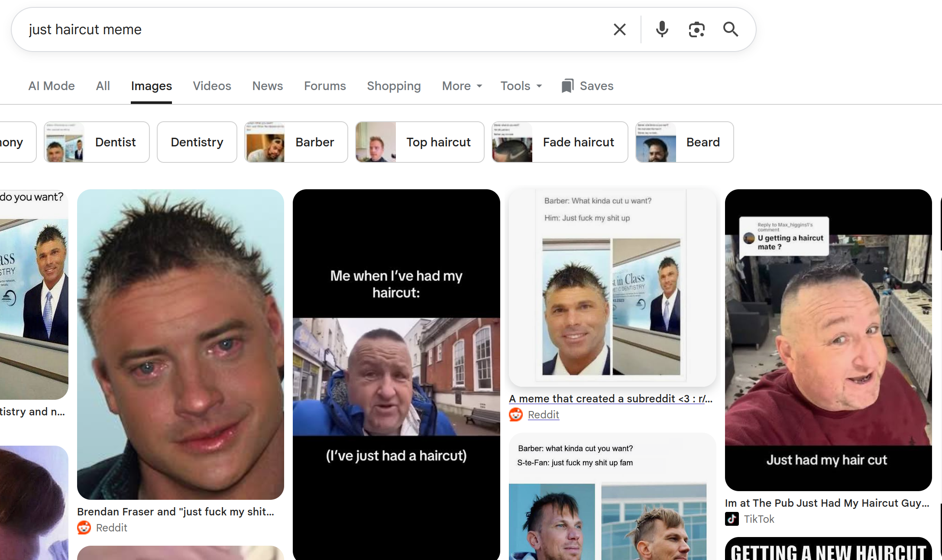Open search by image camera icon
The height and width of the screenshot is (560, 942).
pos(696,29)
